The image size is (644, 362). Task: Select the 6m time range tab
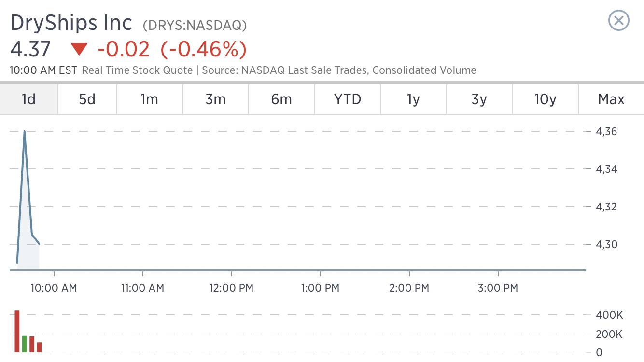pyautogui.click(x=282, y=99)
